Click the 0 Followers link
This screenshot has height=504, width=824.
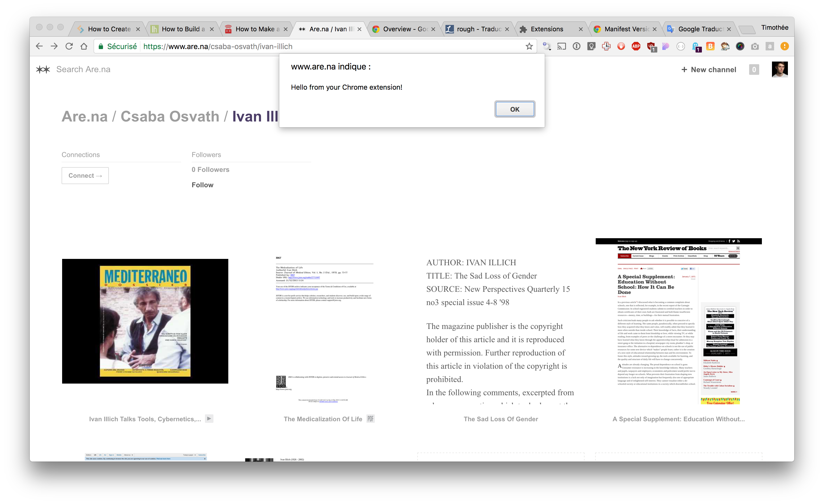pos(210,170)
